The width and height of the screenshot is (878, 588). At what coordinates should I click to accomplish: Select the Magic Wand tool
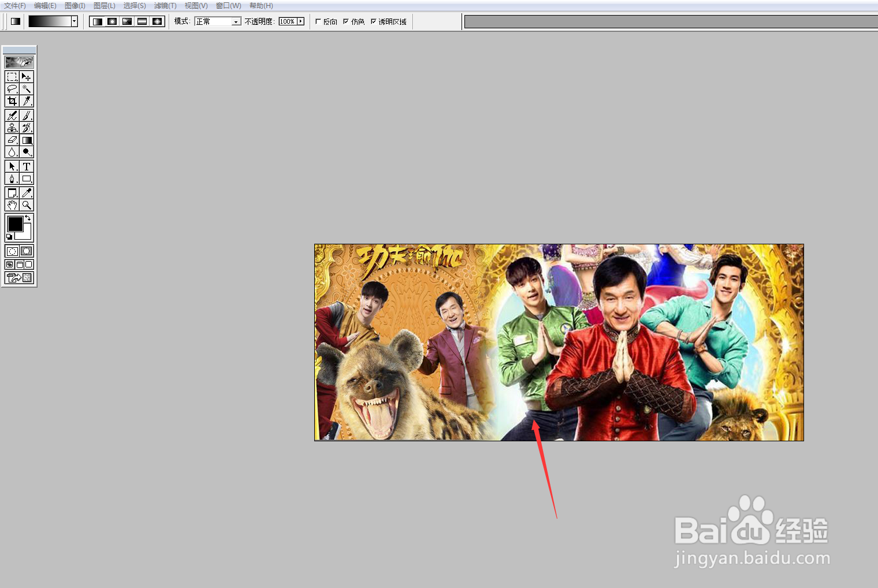pos(27,89)
